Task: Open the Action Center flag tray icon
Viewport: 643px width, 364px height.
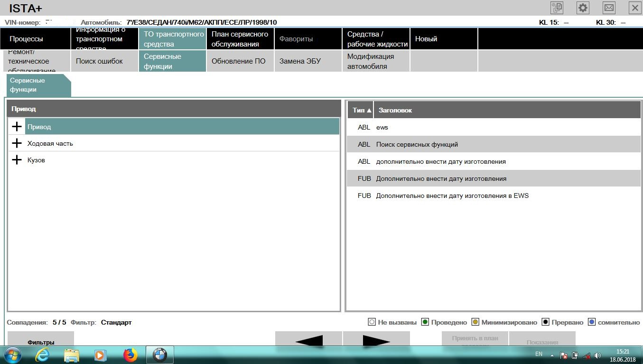Action: [x=564, y=355]
